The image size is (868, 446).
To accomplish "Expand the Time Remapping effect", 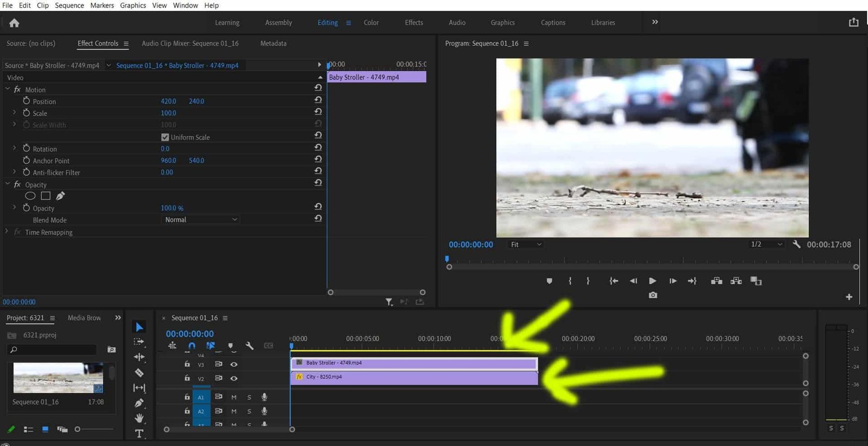I will [7, 231].
